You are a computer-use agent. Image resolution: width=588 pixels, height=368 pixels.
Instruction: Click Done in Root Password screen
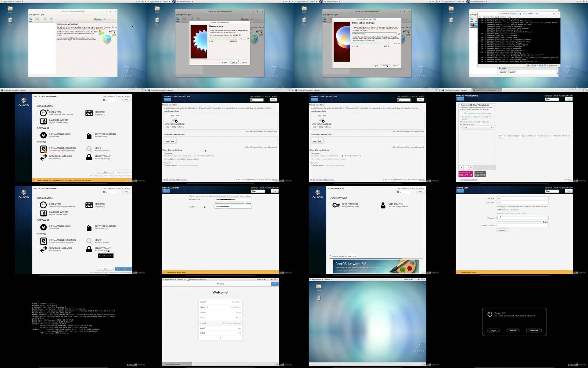click(166, 191)
